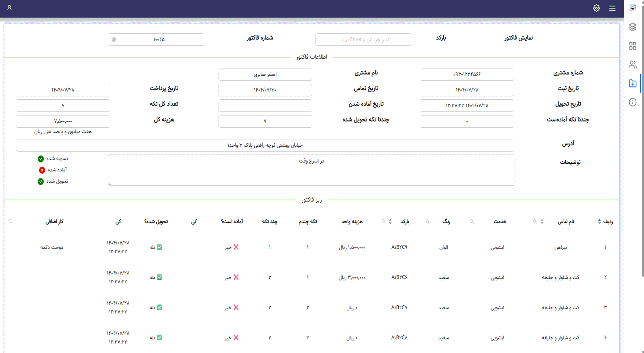Image resolution: width=644 pixels, height=353 pixels.
Task: Clear the invoice number field icon
Action: pyautogui.click(x=114, y=40)
